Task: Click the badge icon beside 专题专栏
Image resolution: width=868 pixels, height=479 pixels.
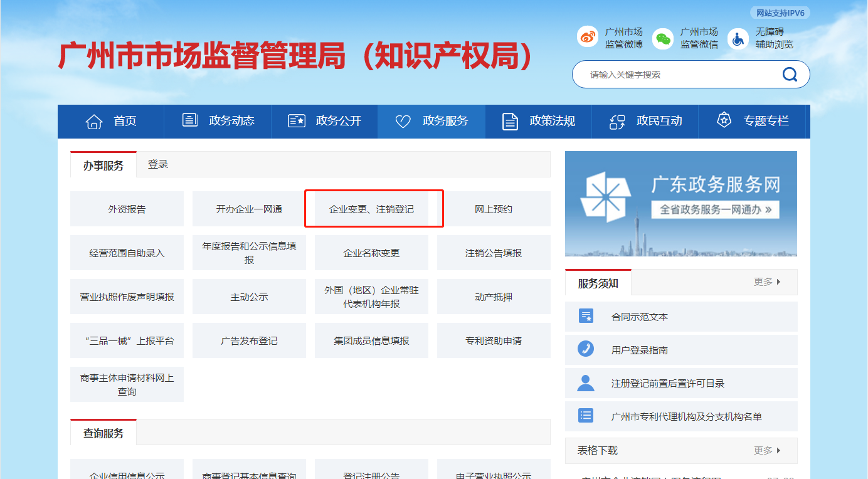Action: (724, 120)
